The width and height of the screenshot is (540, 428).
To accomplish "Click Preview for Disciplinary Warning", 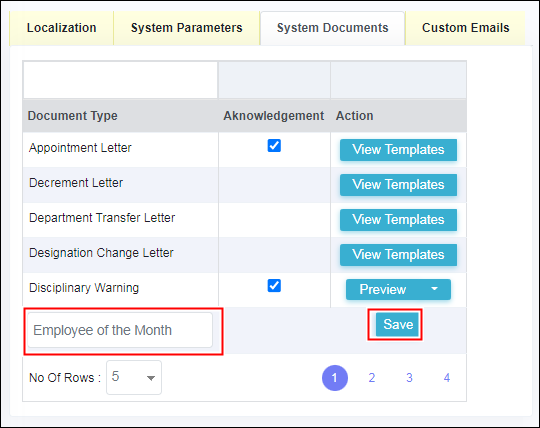I will (x=383, y=290).
